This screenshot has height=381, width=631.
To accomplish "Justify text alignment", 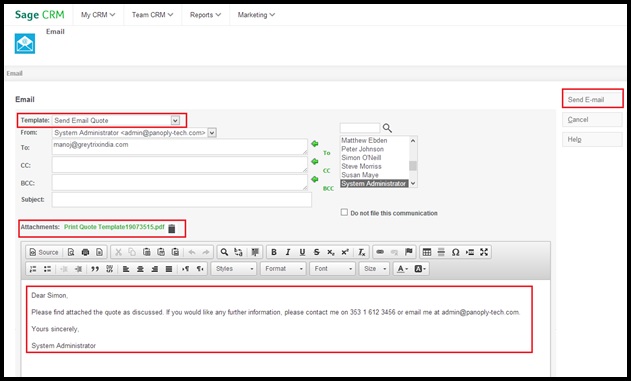I will click(x=169, y=269).
